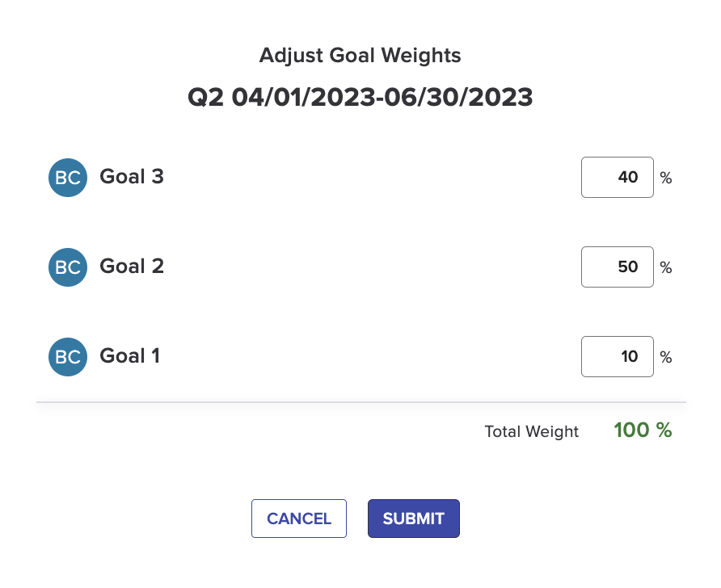Cancel the goal weight adjustment

(299, 519)
